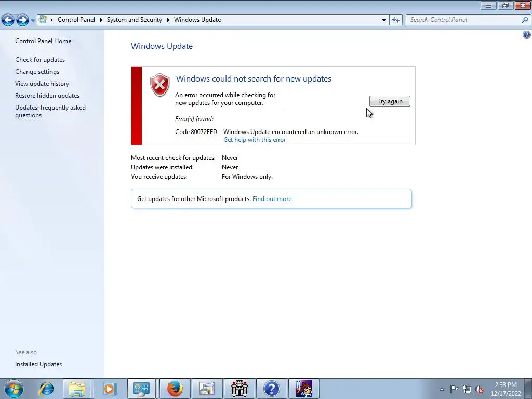This screenshot has height=399, width=532.
Task: Click the search magnifier icon
Action: [525, 20]
